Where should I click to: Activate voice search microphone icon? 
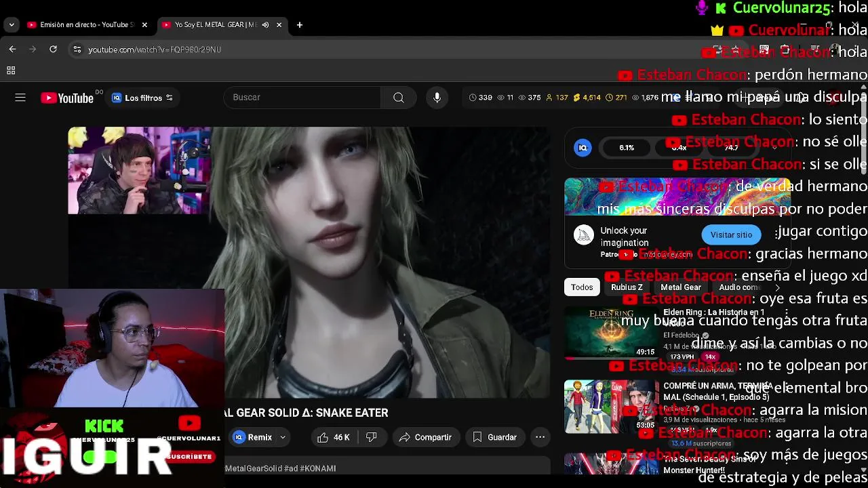(437, 98)
